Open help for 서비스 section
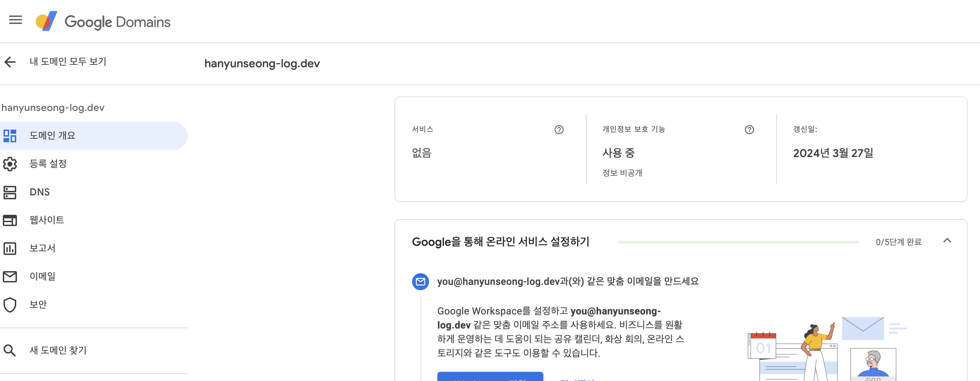 click(559, 130)
